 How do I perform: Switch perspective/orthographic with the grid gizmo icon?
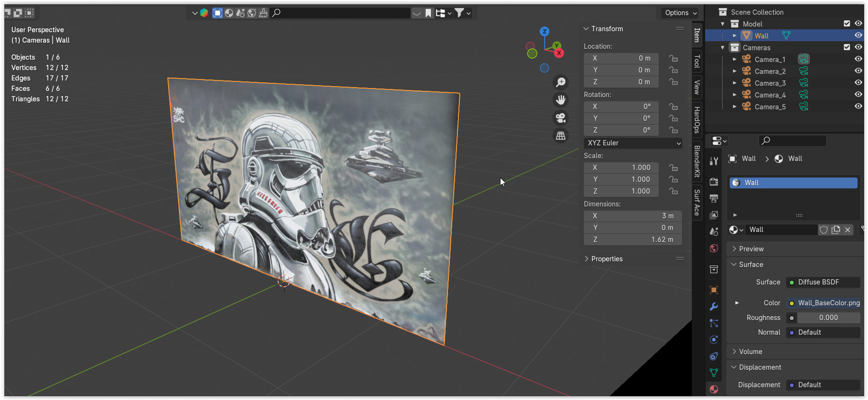561,136
